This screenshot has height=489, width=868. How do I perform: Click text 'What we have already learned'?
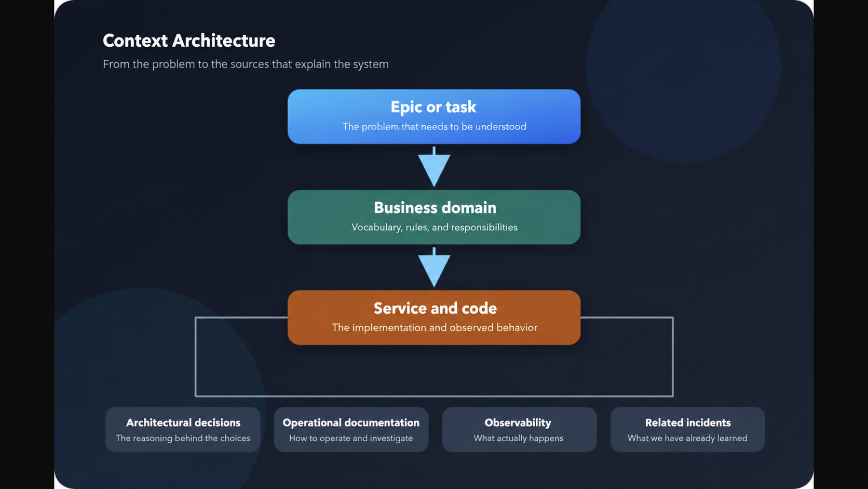click(687, 438)
